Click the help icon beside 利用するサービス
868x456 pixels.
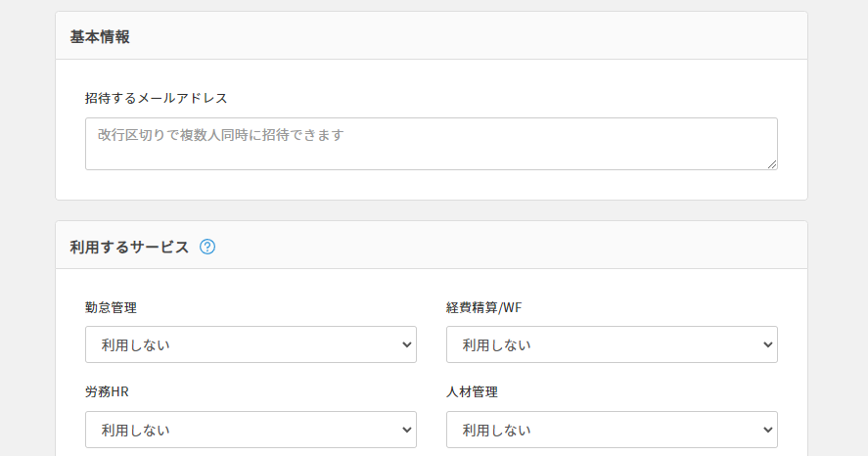207,247
